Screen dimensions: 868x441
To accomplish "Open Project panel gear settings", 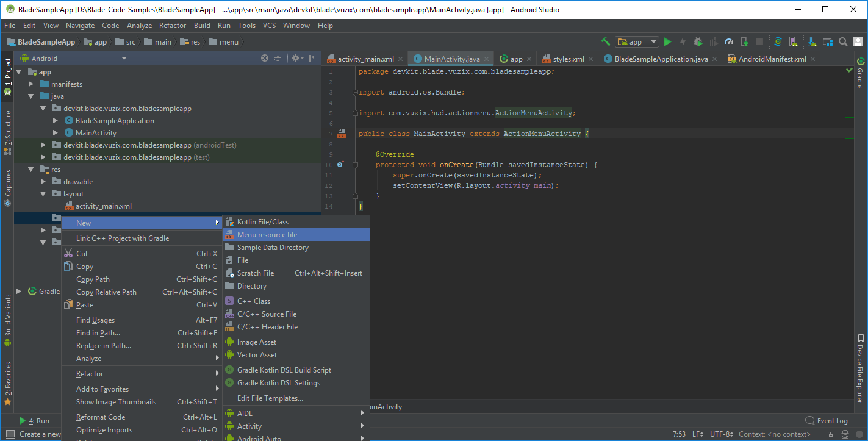I will coord(297,58).
